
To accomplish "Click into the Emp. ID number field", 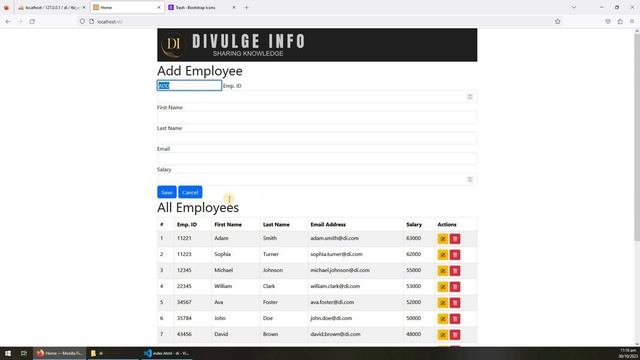I will click(317, 97).
